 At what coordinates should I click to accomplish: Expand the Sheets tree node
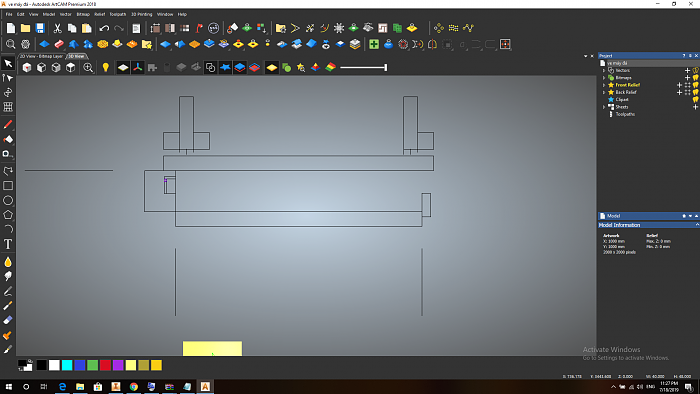coord(604,107)
